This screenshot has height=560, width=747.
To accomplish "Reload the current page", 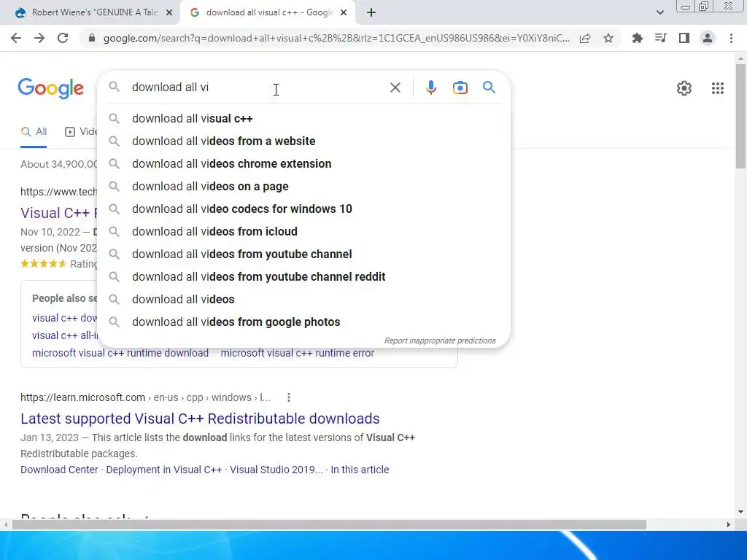I will [x=63, y=38].
